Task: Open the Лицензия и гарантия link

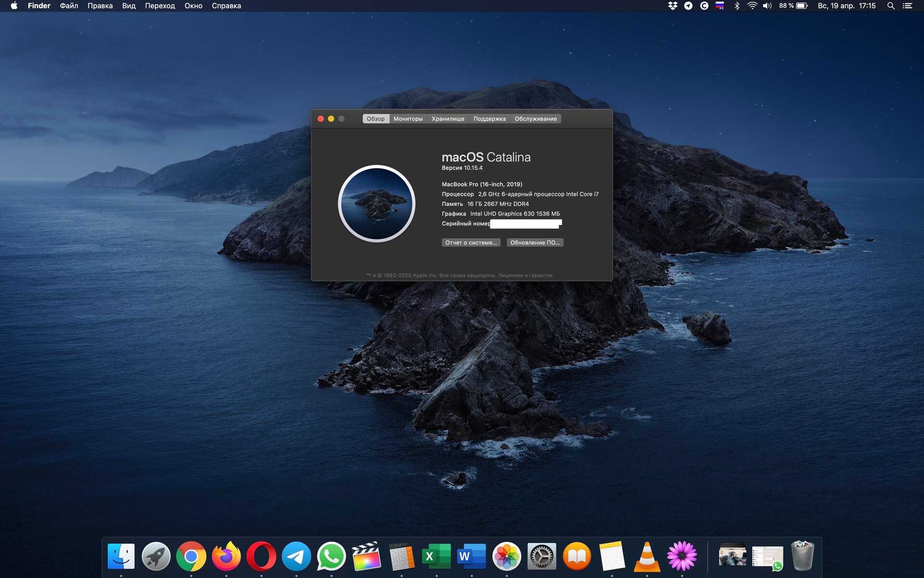Action: [525, 276]
